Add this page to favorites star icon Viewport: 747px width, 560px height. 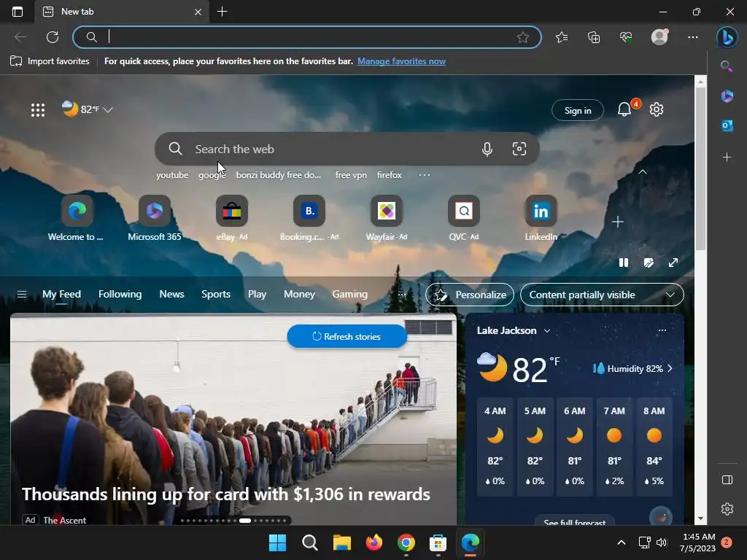point(522,37)
